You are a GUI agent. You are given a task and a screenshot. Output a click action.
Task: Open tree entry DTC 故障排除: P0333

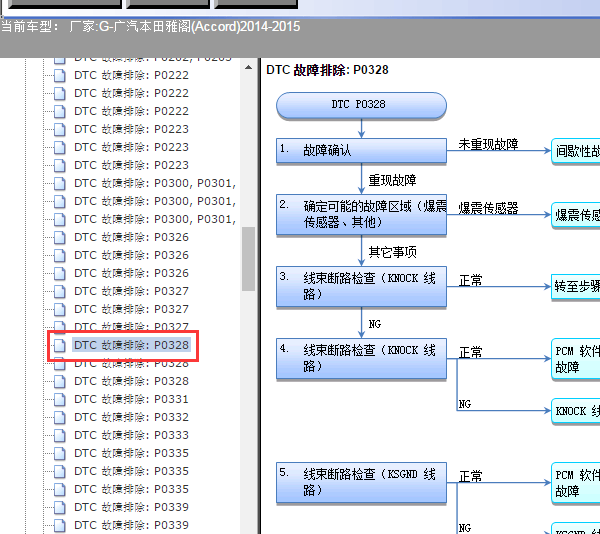[x=131, y=435]
